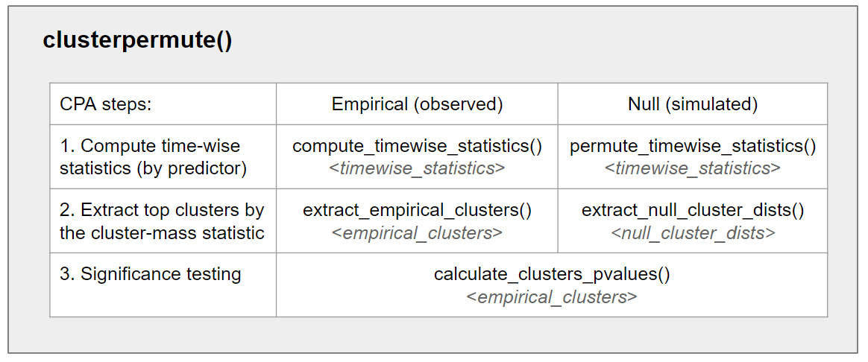868x362 pixels.
Task: Open the extract_null_cluster_dists() function
Action: [x=692, y=211]
